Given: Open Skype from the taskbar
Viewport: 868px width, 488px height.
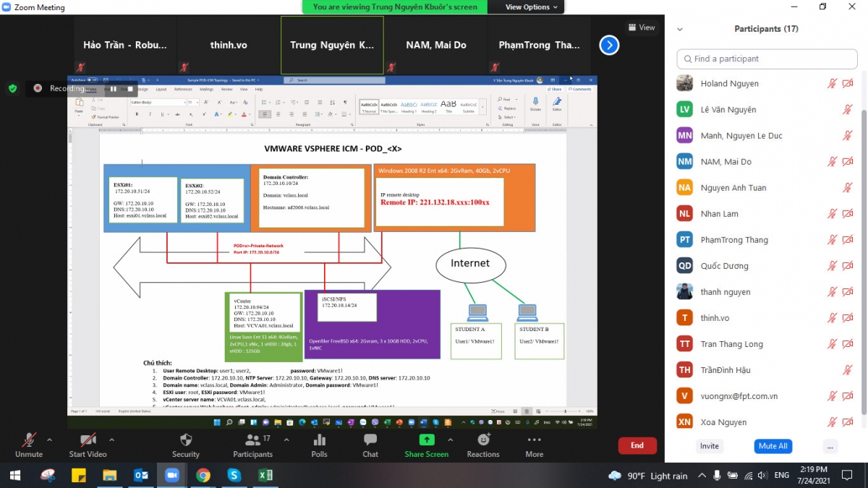Looking at the screenshot, I should coord(234,475).
